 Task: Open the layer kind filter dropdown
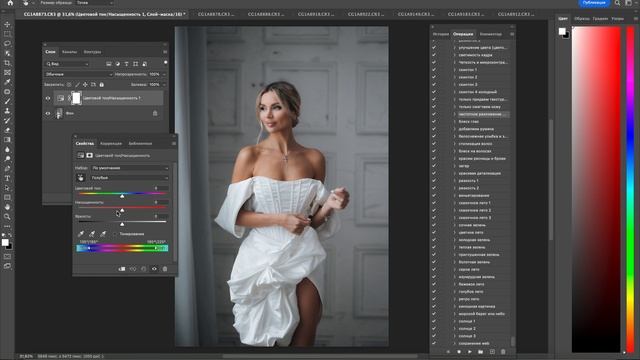[x=67, y=64]
